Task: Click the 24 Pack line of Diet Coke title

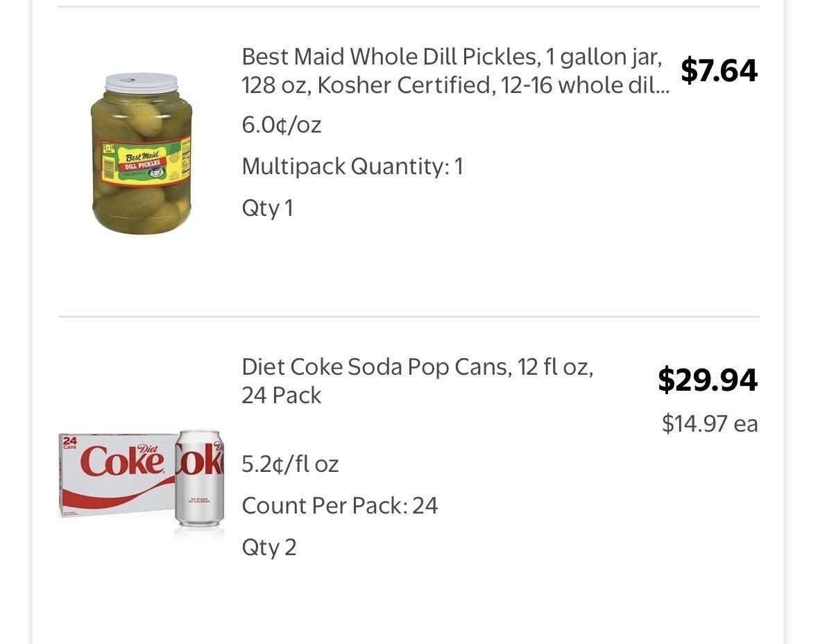Action: coord(282,396)
